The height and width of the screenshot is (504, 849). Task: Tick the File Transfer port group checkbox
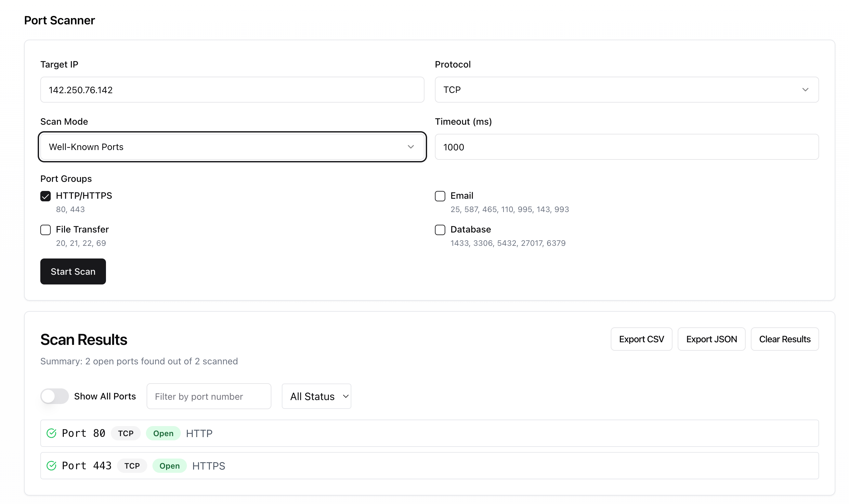[46, 230]
